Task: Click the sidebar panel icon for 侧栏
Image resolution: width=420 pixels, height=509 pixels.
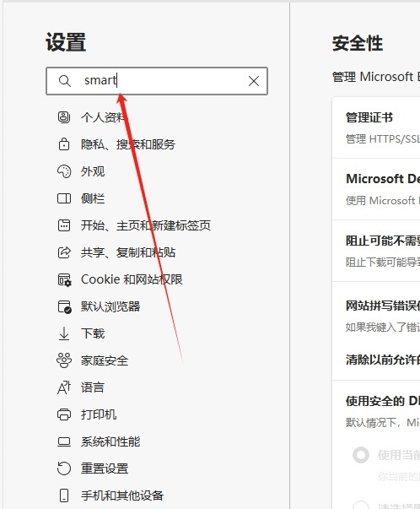Action: 64,198
